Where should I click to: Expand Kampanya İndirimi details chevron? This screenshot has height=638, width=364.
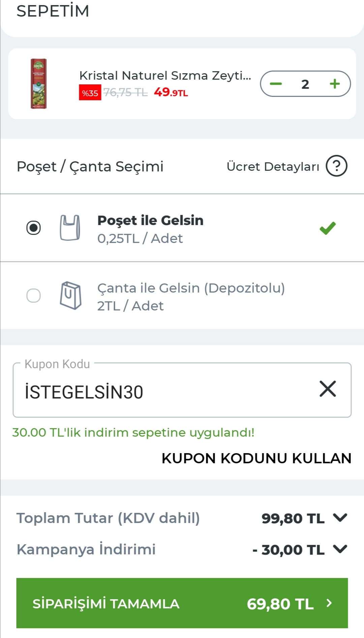pos(340,549)
